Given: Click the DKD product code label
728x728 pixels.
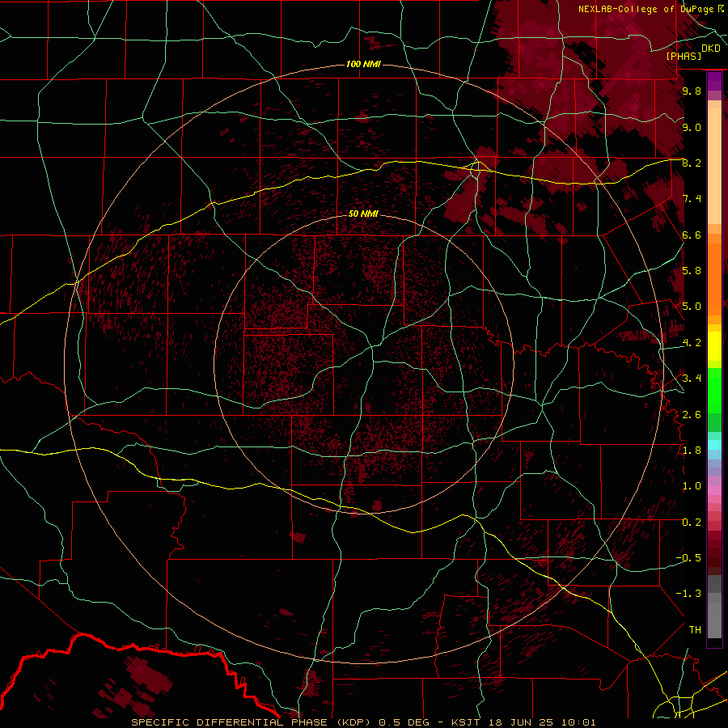Looking at the screenshot, I should (711, 49).
